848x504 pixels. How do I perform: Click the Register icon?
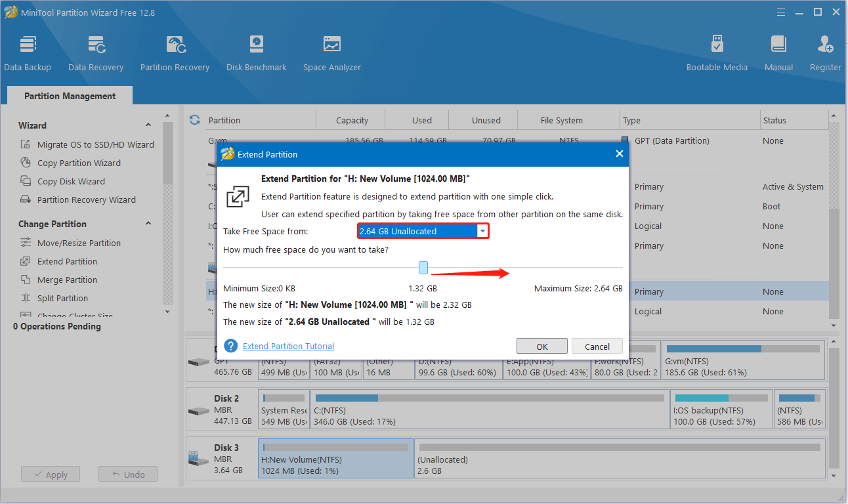point(825,45)
